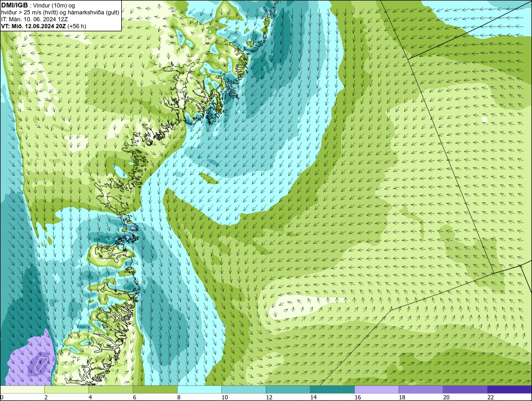Click the legend label '4'

pyautogui.click(x=90, y=398)
